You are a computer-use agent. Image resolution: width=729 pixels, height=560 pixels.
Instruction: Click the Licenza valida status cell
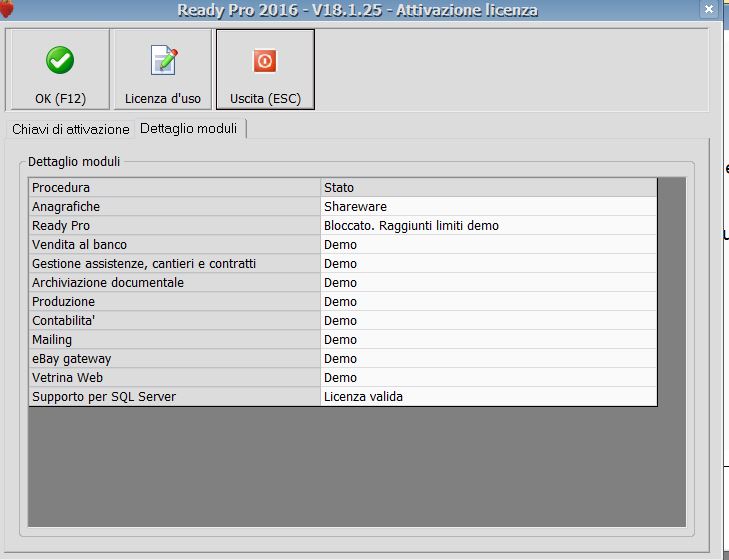point(489,397)
